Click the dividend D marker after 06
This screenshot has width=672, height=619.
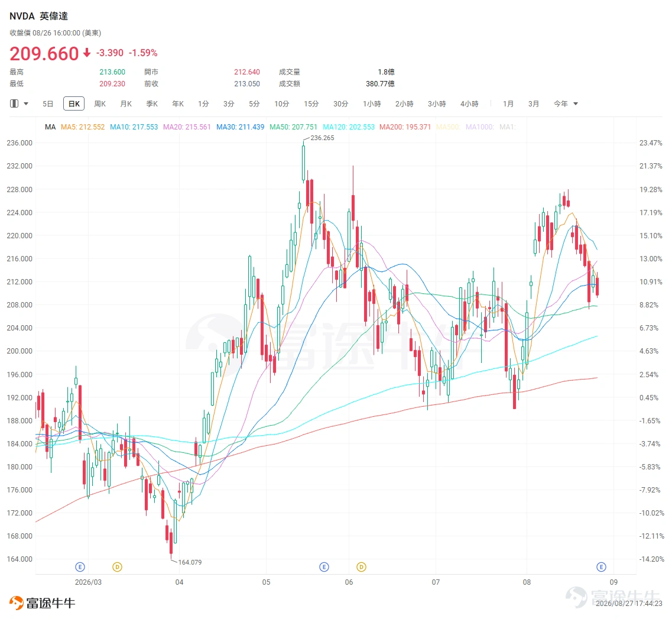[x=361, y=567]
